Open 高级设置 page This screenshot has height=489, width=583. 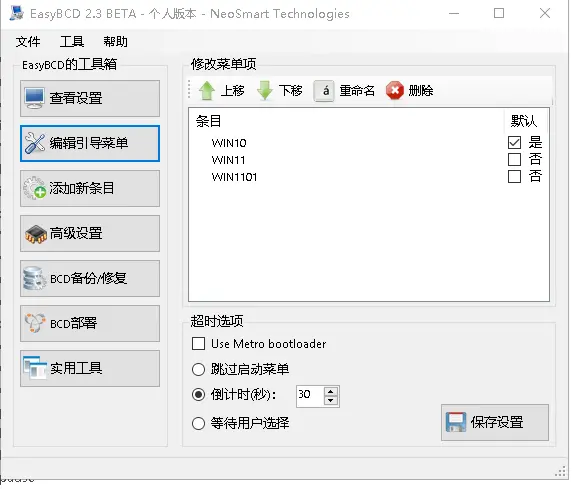pos(90,234)
